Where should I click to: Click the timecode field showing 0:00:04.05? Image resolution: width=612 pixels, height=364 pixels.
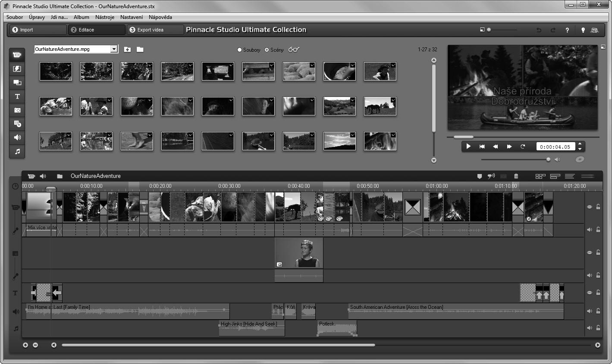click(x=556, y=147)
